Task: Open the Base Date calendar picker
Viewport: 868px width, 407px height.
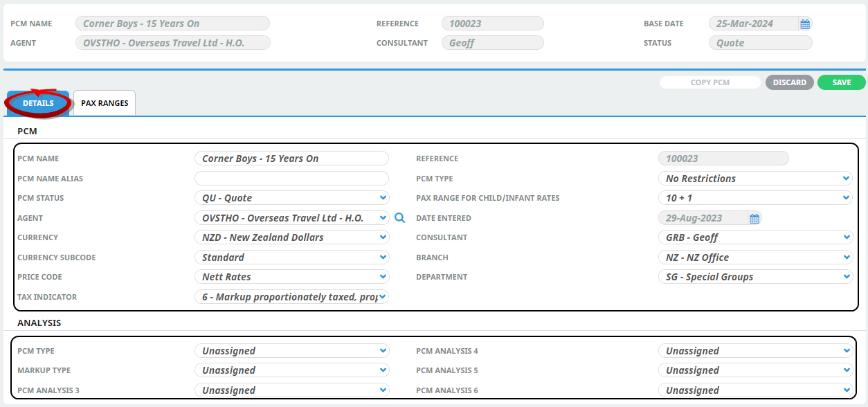Action: tap(805, 24)
